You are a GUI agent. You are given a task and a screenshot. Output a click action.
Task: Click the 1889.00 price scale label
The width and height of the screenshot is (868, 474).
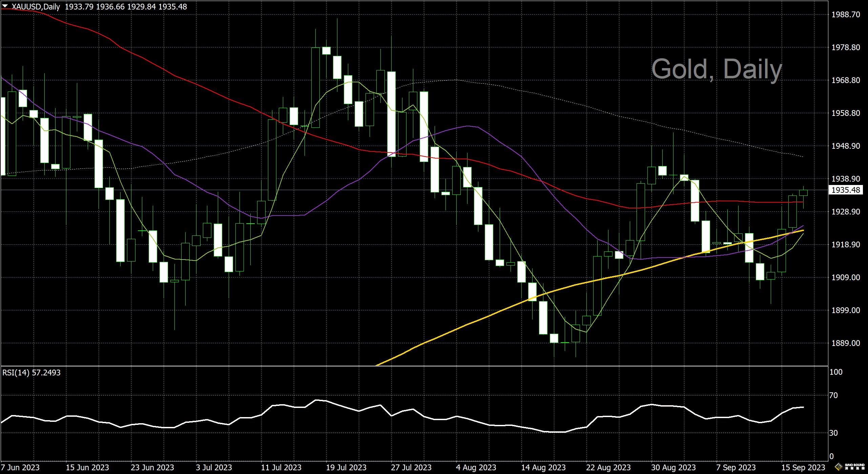pos(846,343)
